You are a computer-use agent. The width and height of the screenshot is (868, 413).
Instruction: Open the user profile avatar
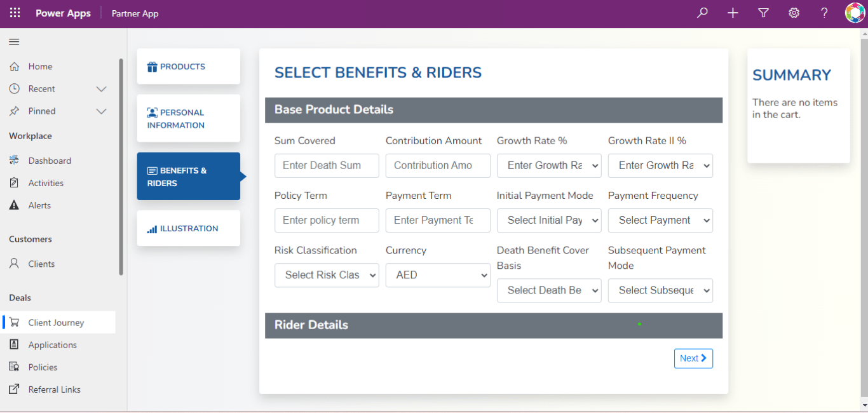point(855,13)
